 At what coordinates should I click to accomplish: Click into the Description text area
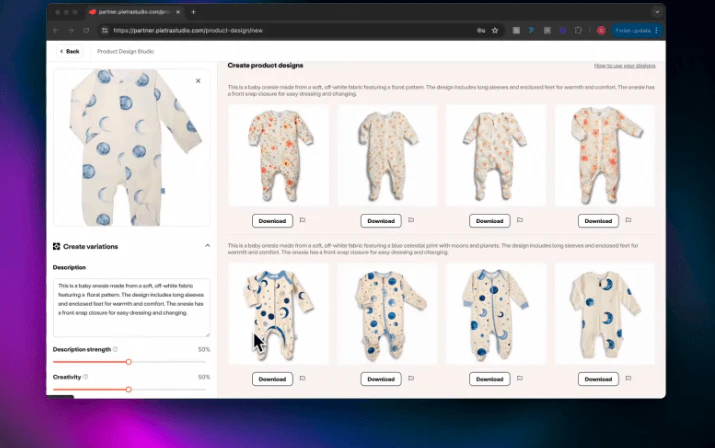(131, 307)
